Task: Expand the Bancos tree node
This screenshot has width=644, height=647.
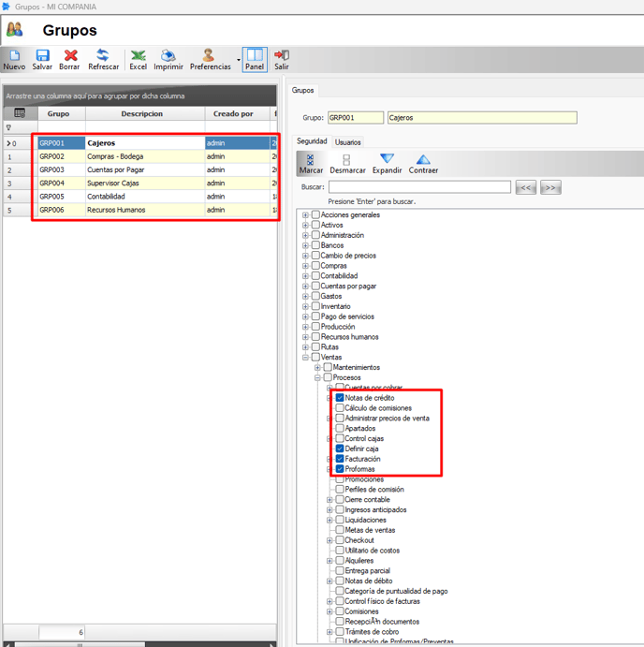Action: (305, 245)
